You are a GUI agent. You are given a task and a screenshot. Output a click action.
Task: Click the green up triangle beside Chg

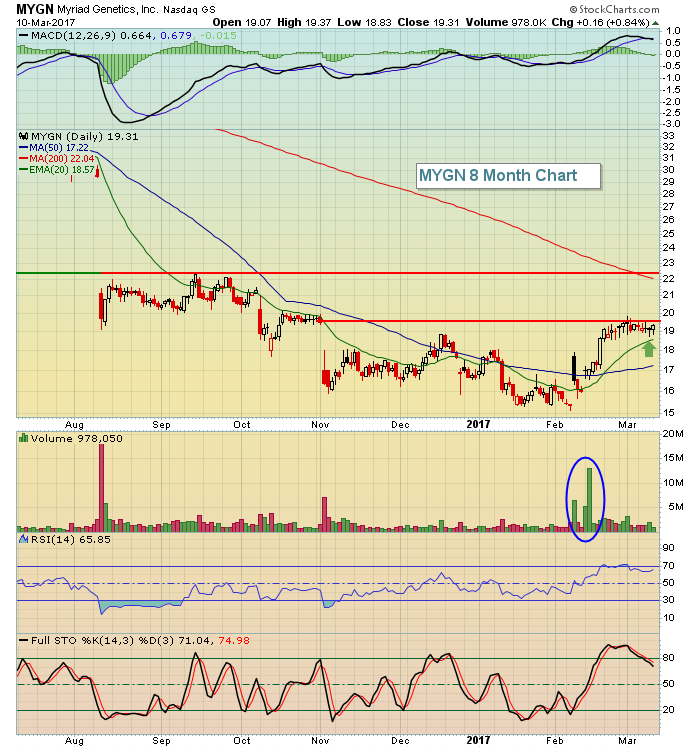[656, 23]
